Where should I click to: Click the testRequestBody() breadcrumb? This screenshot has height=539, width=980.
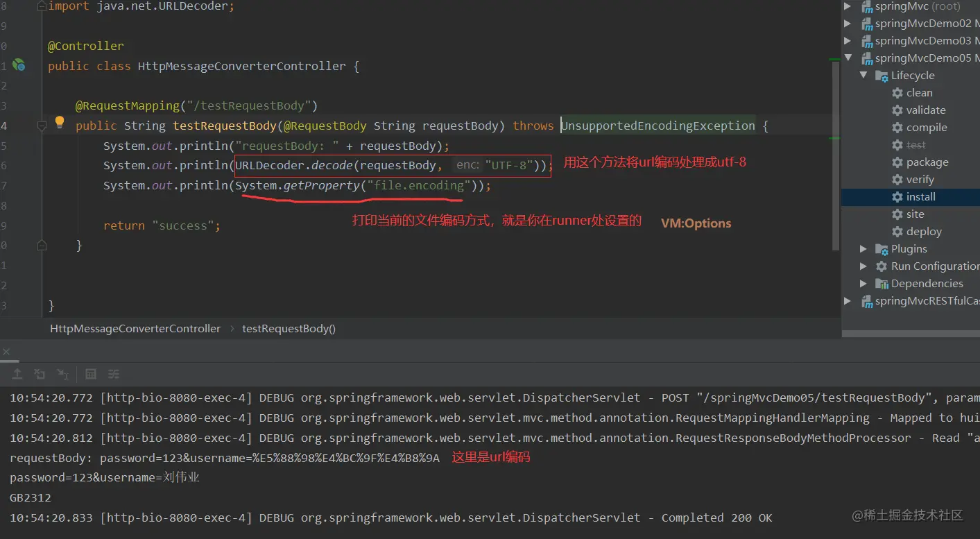289,329
